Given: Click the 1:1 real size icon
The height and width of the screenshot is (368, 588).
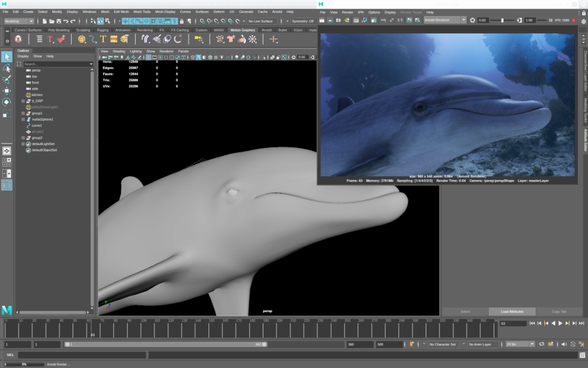Looking at the screenshot, I should pos(400,20).
